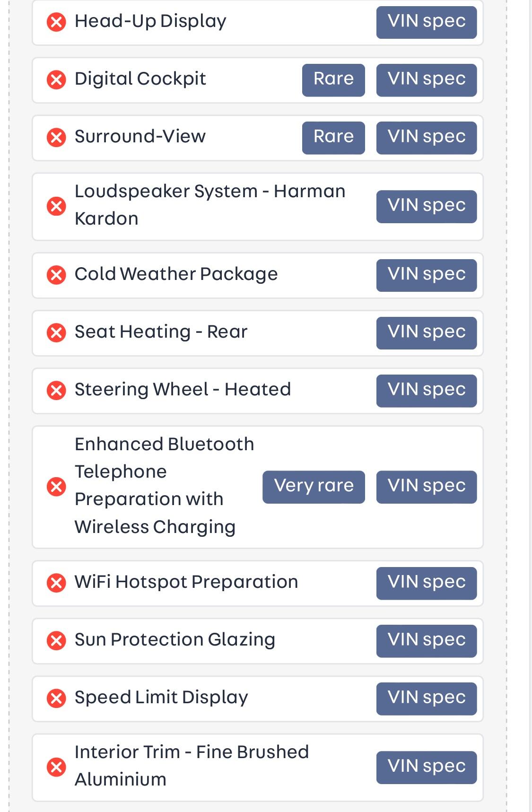Open VIN spec for Head-Up Display
Image resolution: width=532 pixels, height=812 pixels.
click(x=426, y=22)
